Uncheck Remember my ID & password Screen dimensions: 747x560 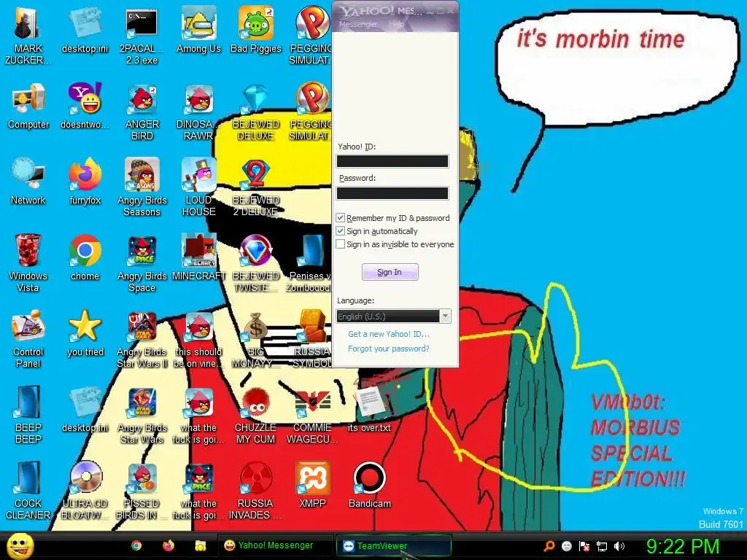point(340,217)
